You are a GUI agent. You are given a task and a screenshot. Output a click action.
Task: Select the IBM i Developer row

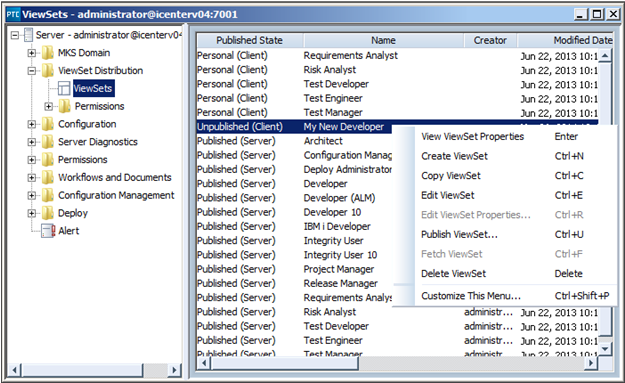[x=294, y=226]
